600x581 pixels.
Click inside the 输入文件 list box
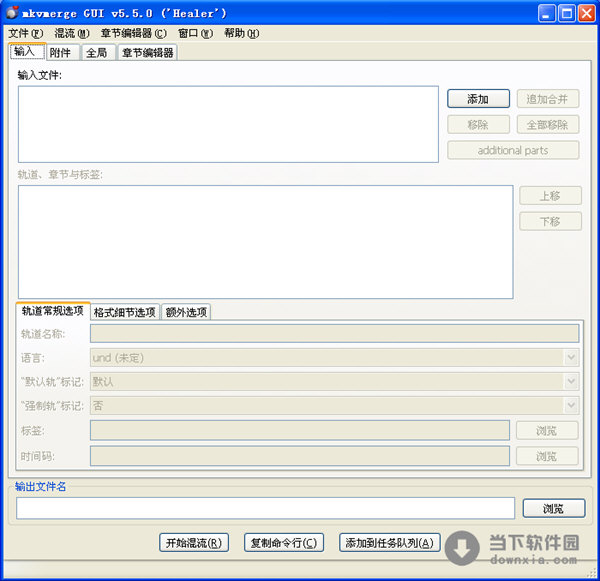click(228, 124)
